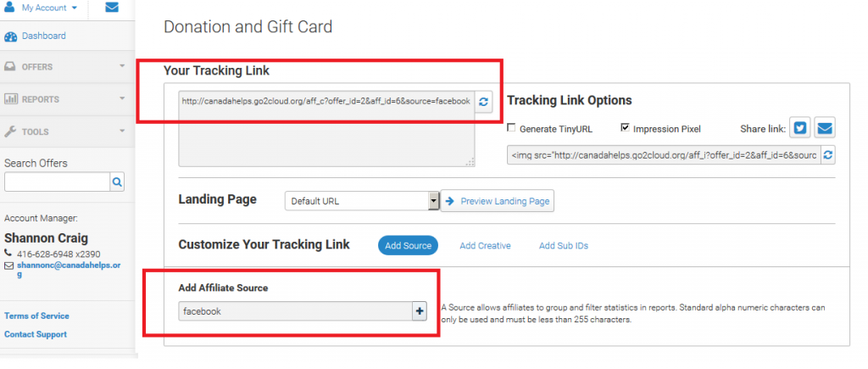
Task: Click the Search Offers input field
Action: (57, 182)
